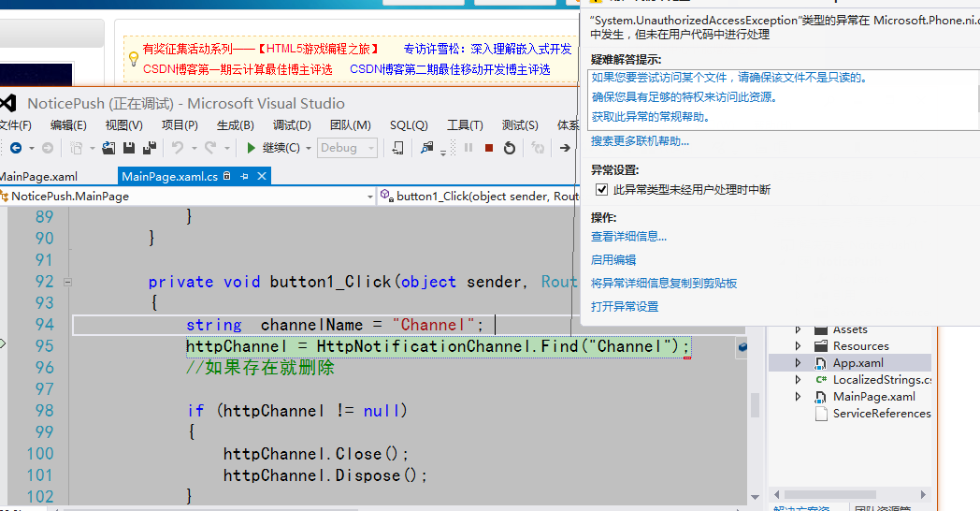Image resolution: width=980 pixels, height=511 pixels.
Task: Expand the Assets folder in Solution Explorer
Action: click(x=799, y=329)
